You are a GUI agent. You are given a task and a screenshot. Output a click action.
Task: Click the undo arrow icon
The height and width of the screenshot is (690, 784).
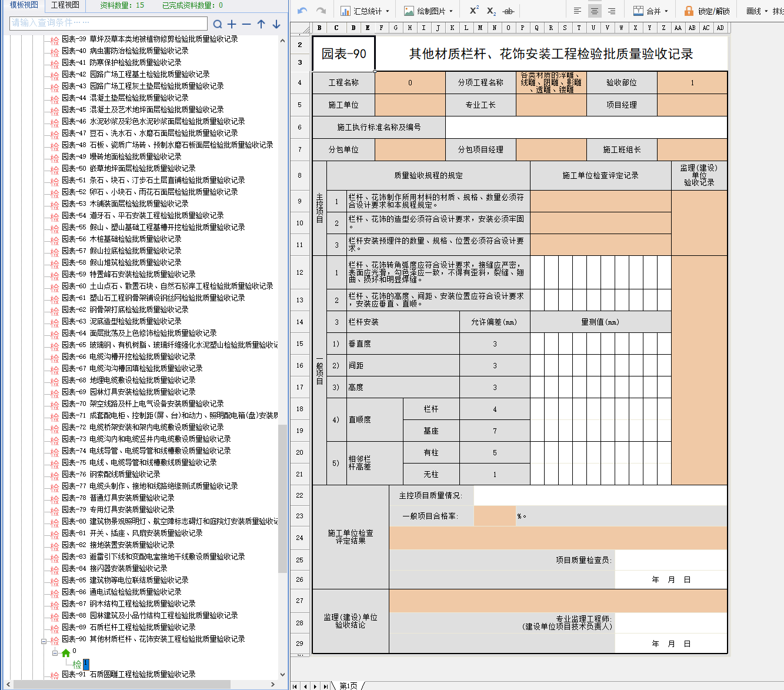(302, 11)
